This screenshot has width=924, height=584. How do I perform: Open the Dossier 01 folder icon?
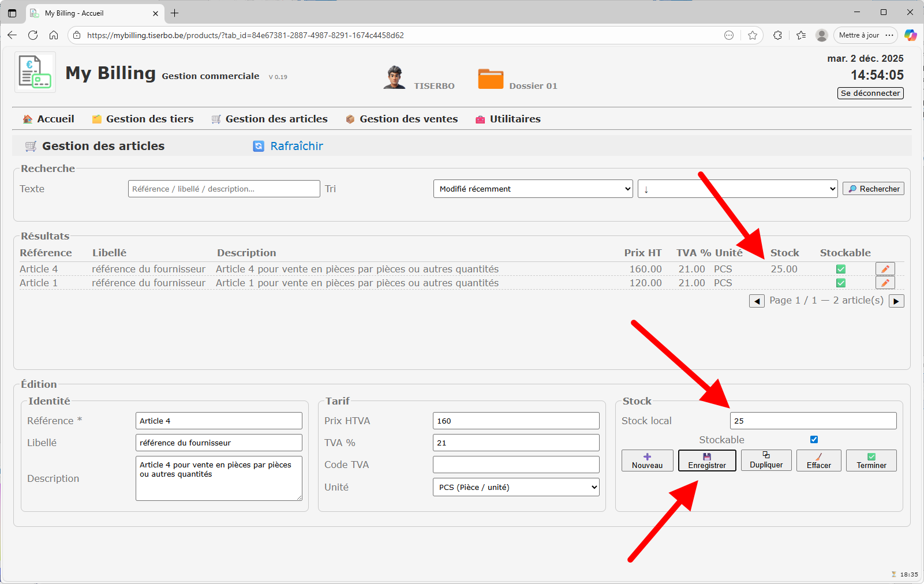pos(491,79)
